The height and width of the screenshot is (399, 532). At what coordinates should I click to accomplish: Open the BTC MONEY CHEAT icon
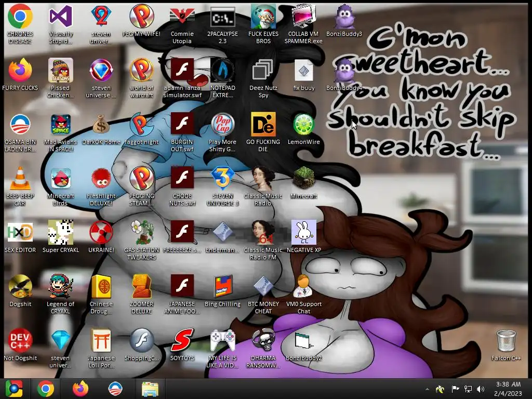pos(263,286)
